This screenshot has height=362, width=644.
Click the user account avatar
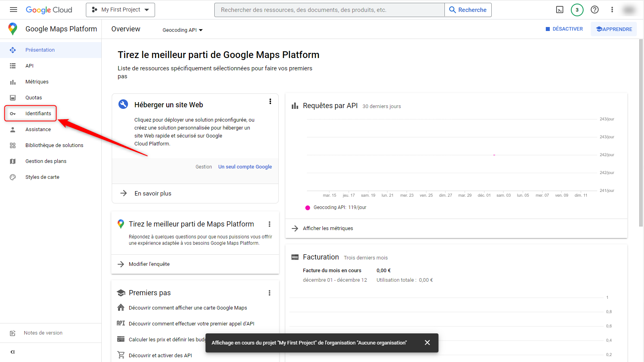(x=629, y=10)
